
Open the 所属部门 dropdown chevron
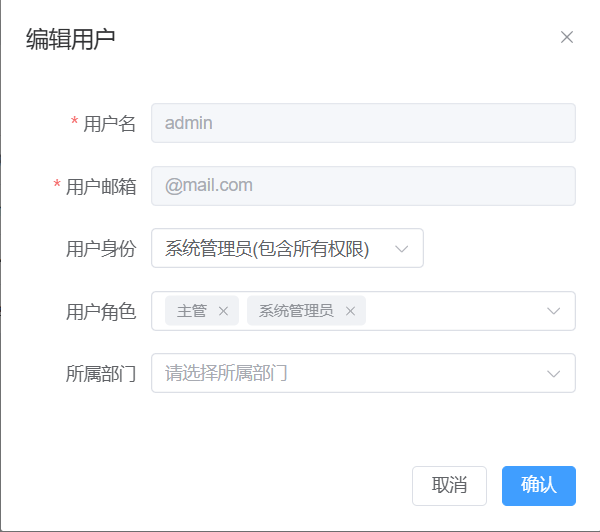tap(553, 374)
